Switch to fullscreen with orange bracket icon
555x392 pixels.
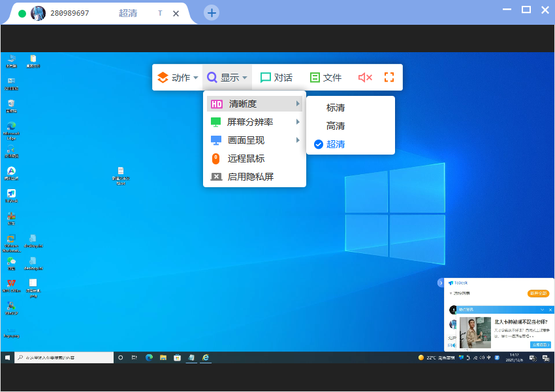point(389,78)
